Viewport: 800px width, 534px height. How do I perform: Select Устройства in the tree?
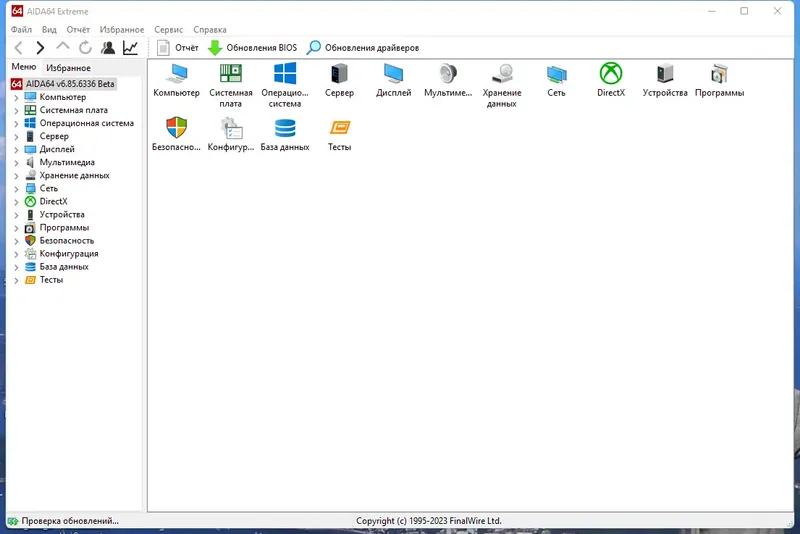click(x=55, y=215)
